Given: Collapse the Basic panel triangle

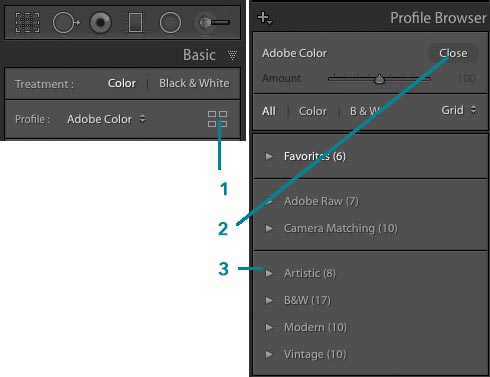Looking at the screenshot, I should tap(232, 55).
